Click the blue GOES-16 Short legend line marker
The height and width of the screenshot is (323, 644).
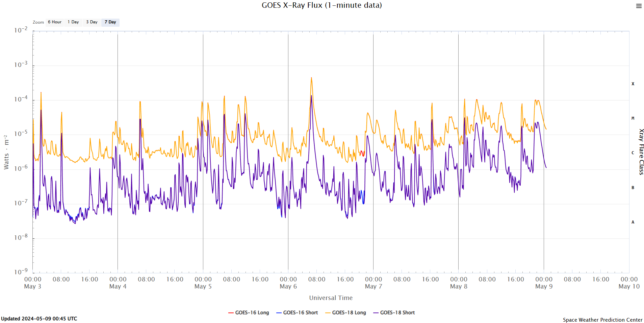point(279,313)
